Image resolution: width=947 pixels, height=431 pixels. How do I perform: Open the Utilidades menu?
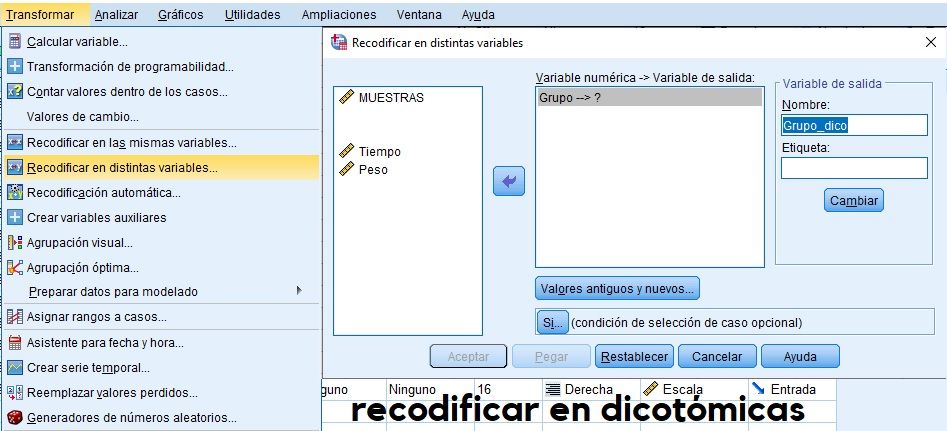point(252,14)
